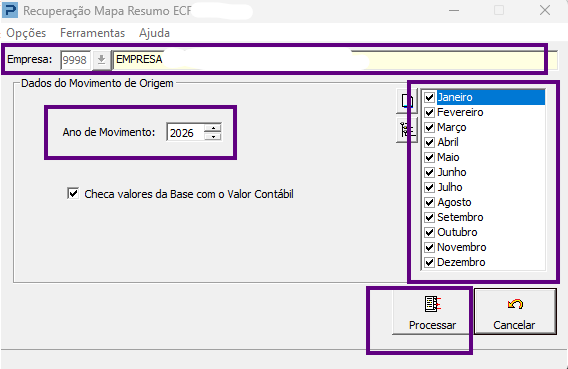Deselect the Março checkbox
Screen dimensions: 568x369
430,127
